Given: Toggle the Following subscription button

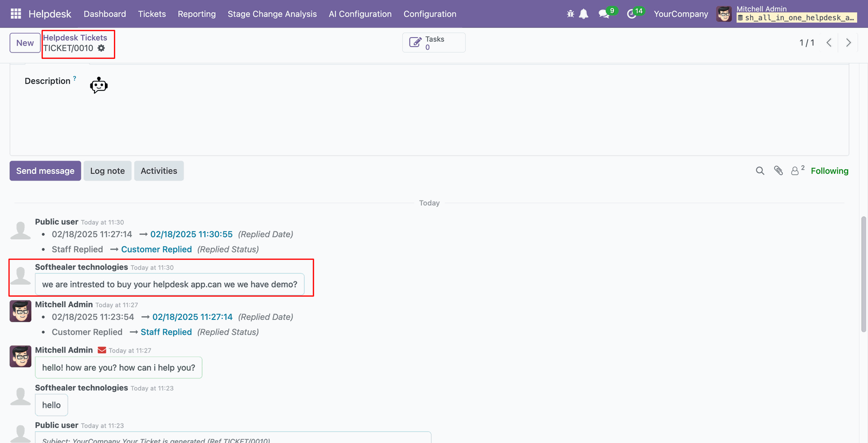Looking at the screenshot, I should click(829, 171).
